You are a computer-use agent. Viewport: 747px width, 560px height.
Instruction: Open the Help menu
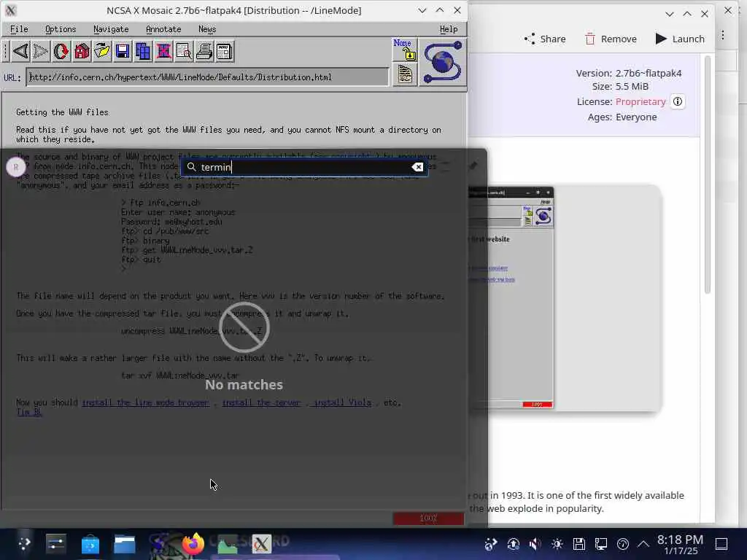[449, 29]
